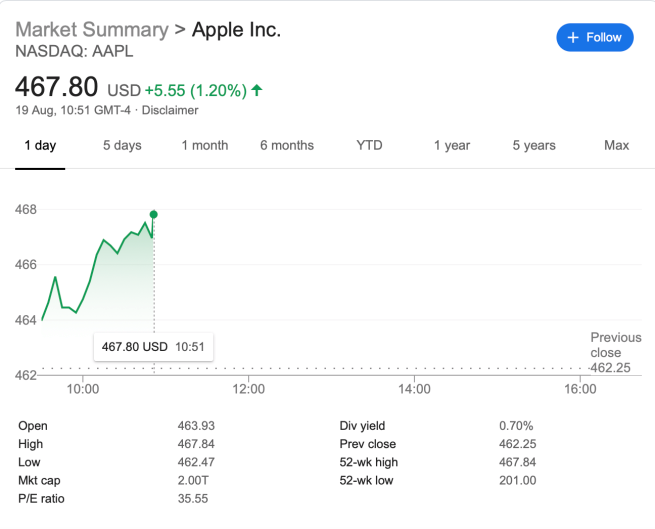Viewport: 655px width, 529px height.
Task: Click the green marker dot on chart
Action: coord(153,214)
